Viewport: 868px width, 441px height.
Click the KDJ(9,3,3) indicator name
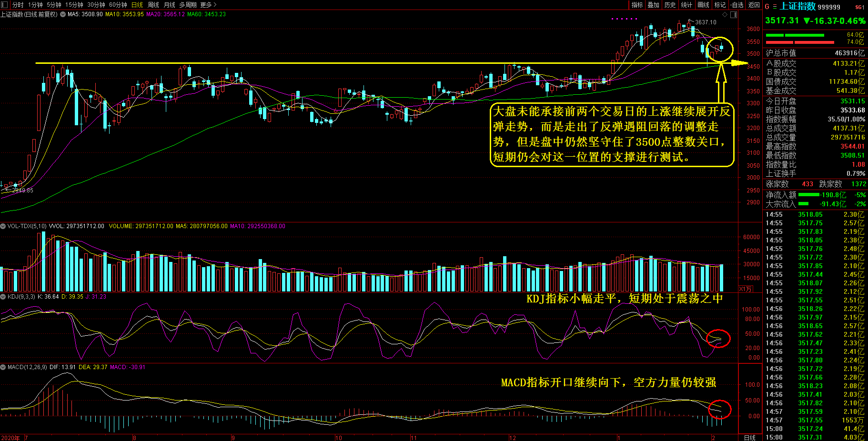coord(21,297)
